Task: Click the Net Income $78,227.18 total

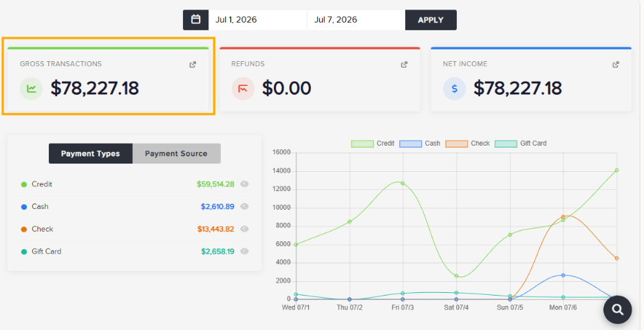Action: point(517,88)
